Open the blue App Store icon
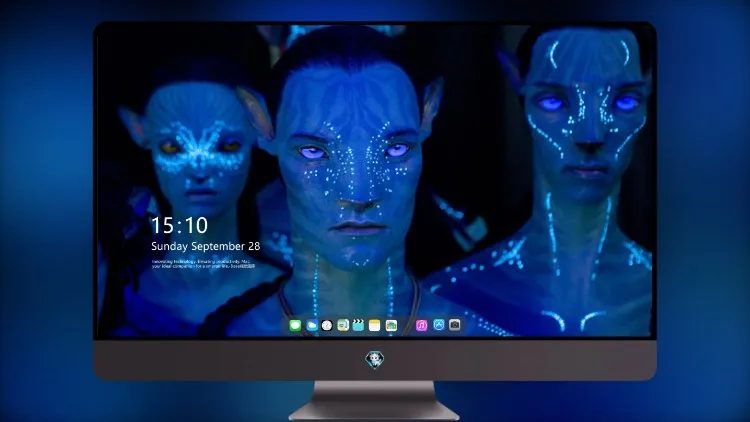 point(439,325)
